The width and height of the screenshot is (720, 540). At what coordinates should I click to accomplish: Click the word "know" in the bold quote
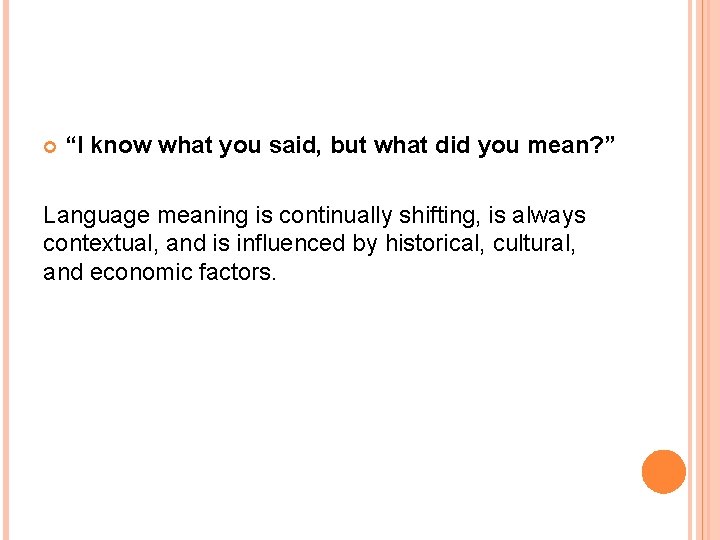[121, 145]
